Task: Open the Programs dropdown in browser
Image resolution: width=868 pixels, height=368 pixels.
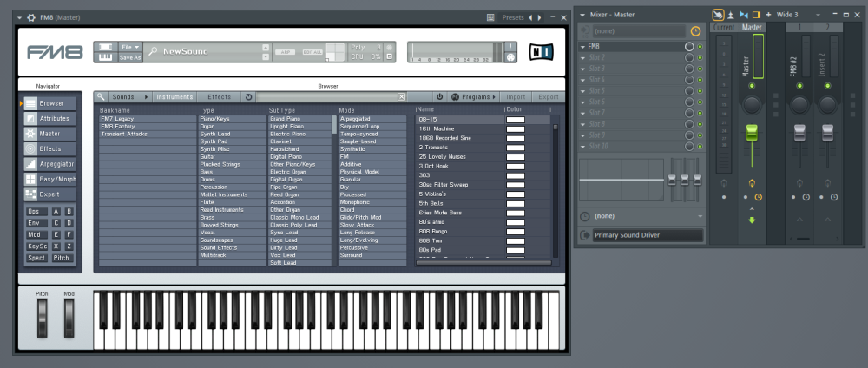Action: 473,97
